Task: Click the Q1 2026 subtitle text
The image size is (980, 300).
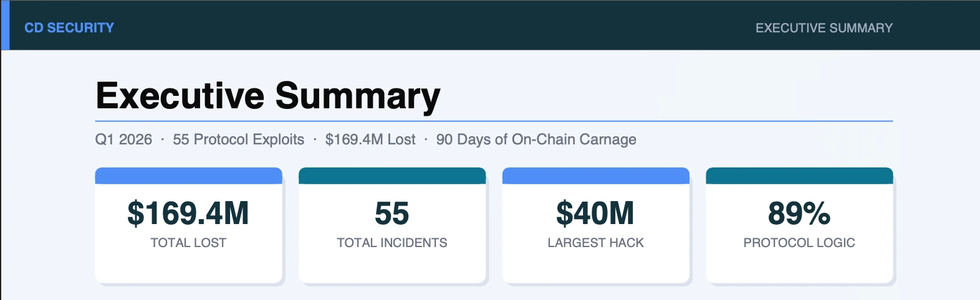Action: 123,139
